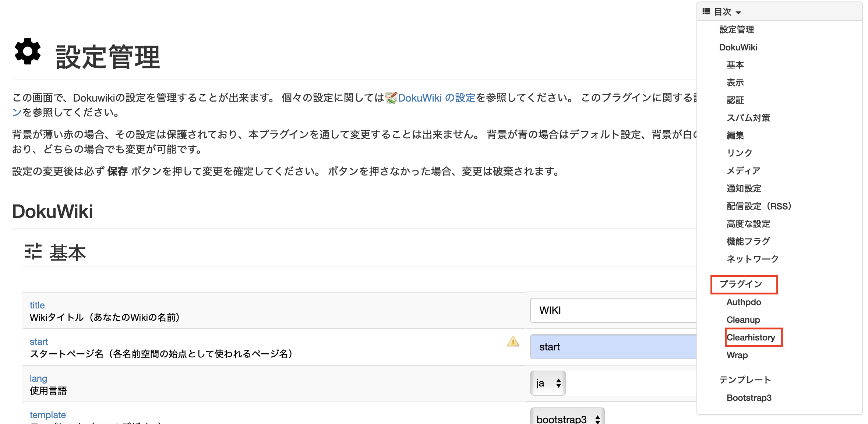The width and height of the screenshot is (868, 424).
Task: Click the title setting link
Action: [x=37, y=305]
